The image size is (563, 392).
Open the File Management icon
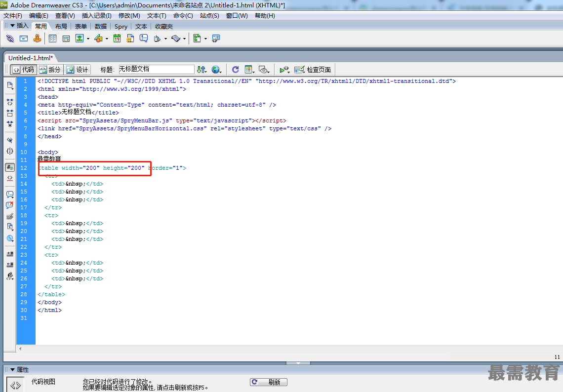[x=201, y=69]
